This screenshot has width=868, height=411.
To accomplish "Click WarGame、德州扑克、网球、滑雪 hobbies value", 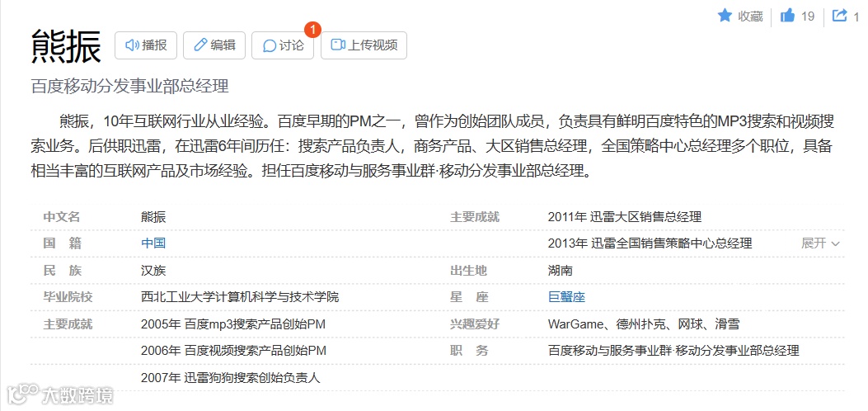I will [x=643, y=324].
